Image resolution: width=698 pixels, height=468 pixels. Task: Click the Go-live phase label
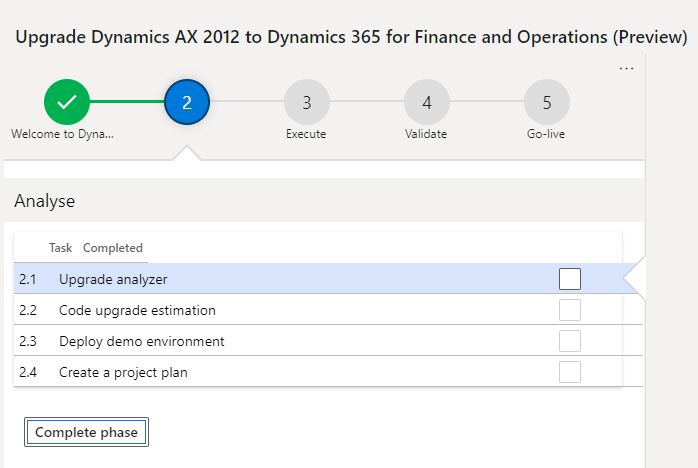(x=546, y=134)
